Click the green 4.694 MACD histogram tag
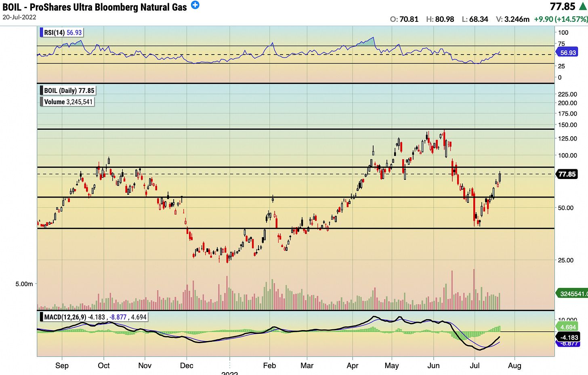The height and width of the screenshot is (375, 588). click(568, 327)
